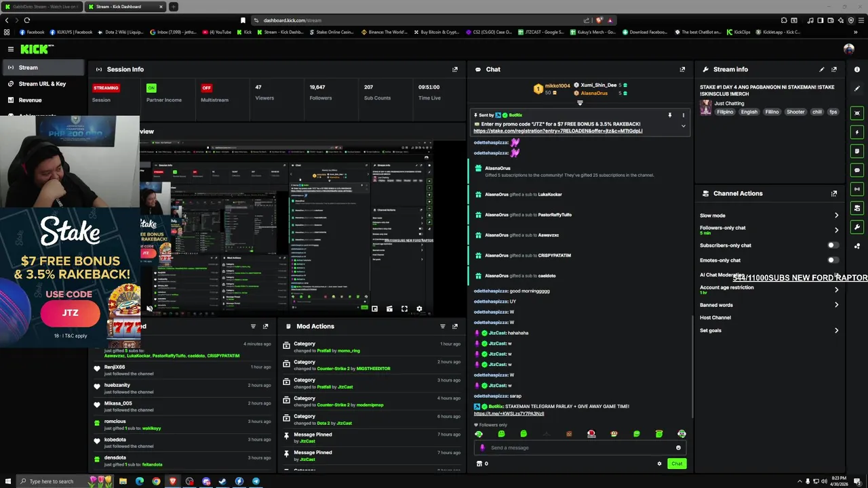This screenshot has width=868, height=488.
Task: Toggle the chat widget in the right sidebar
Action: [x=857, y=170]
